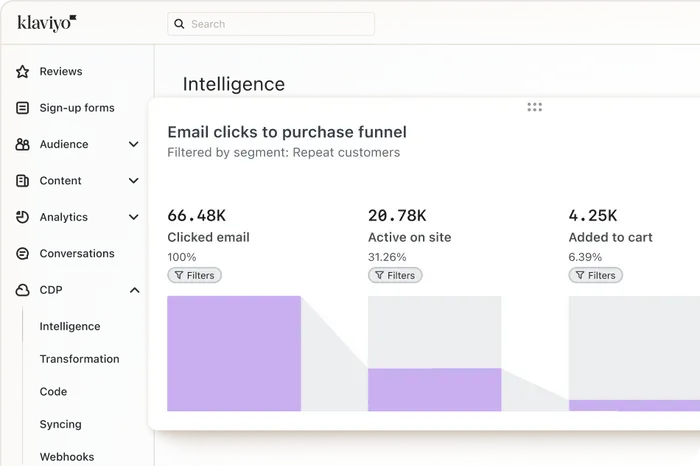Open the Transformation submenu item
700x466 pixels.
(79, 359)
